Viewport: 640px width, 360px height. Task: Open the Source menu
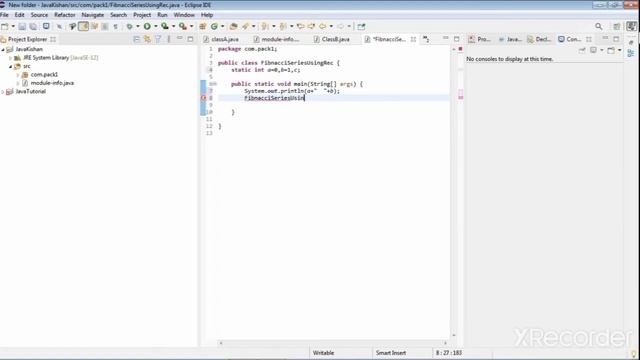click(x=39, y=15)
